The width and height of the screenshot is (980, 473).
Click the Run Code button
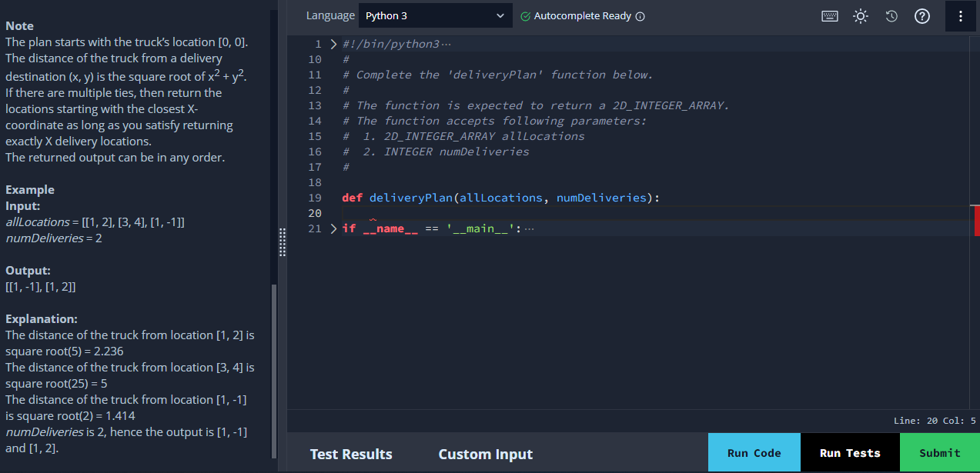(754, 453)
